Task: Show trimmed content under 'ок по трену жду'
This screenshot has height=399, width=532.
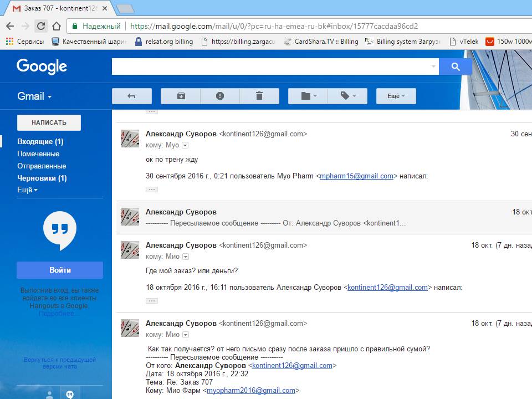Action: pos(152,190)
